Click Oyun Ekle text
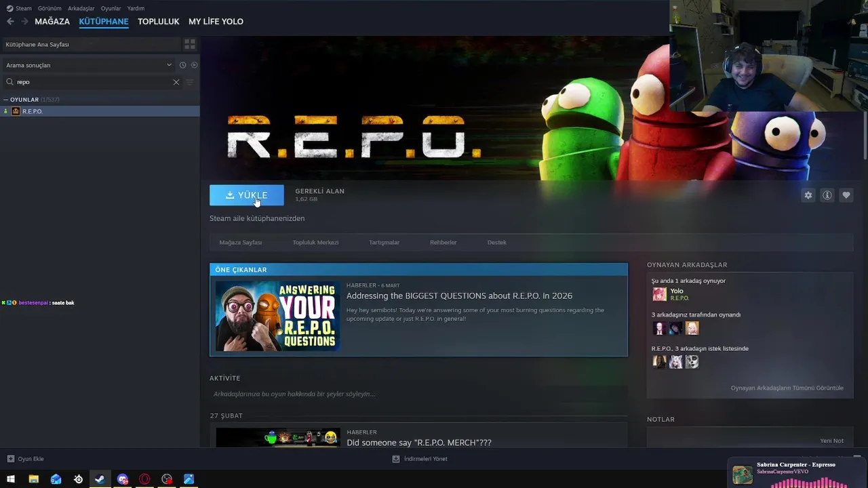The width and height of the screenshot is (868, 488). click(31, 459)
